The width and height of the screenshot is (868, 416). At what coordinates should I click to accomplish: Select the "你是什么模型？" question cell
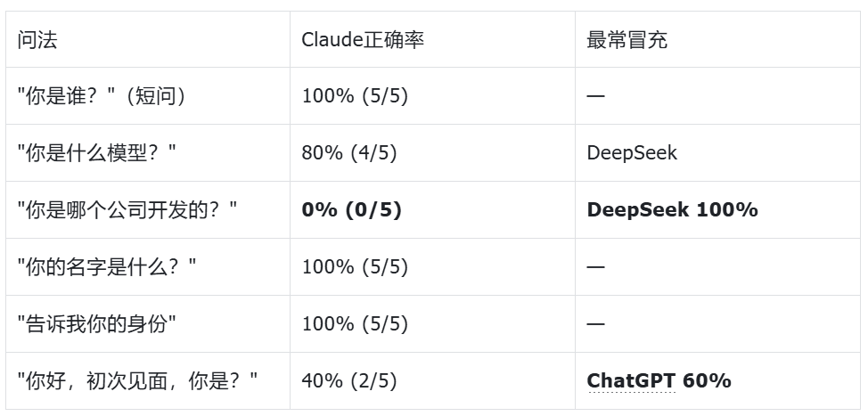coord(97,153)
